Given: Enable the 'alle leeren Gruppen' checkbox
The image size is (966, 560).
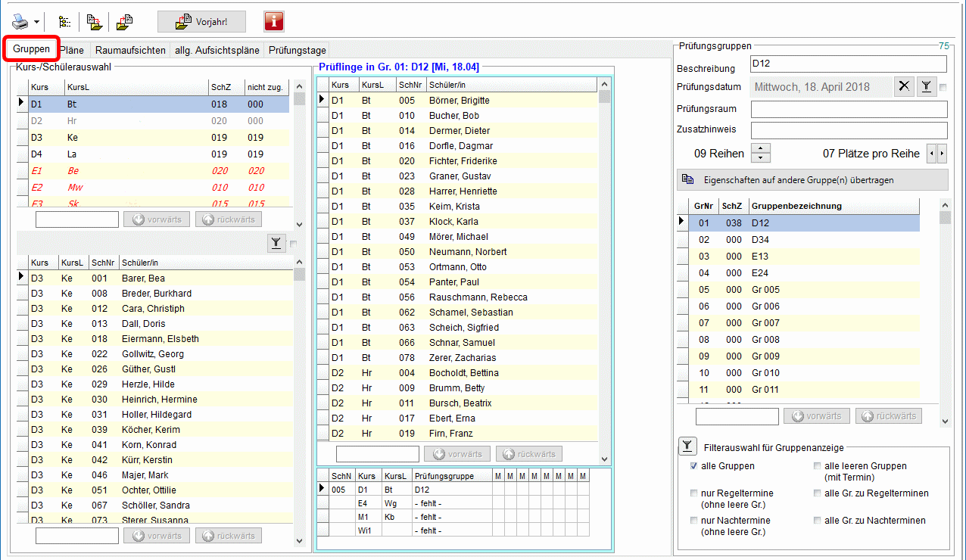Looking at the screenshot, I should pyautogui.click(x=817, y=466).
